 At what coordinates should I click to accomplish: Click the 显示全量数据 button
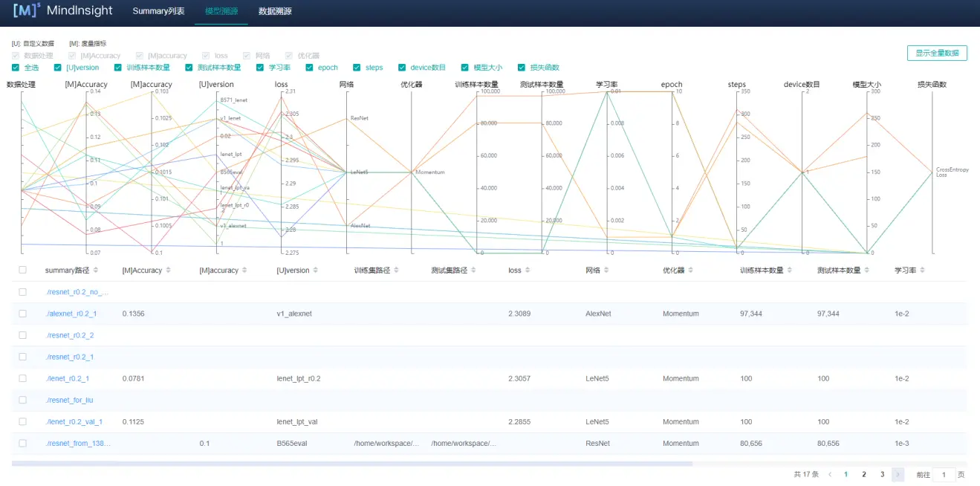point(936,54)
